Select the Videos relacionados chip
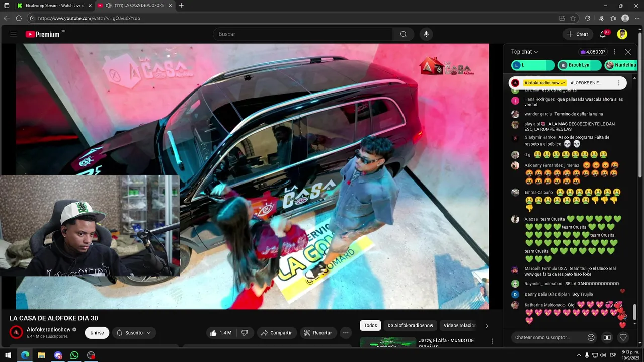Viewport: 644px width, 362px height. click(460, 326)
